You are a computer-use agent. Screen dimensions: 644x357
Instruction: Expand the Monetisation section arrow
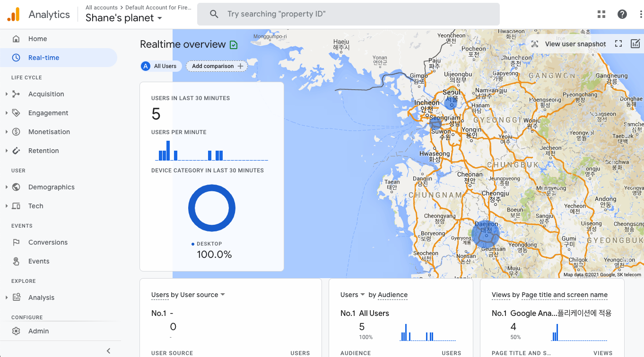pyautogui.click(x=7, y=132)
